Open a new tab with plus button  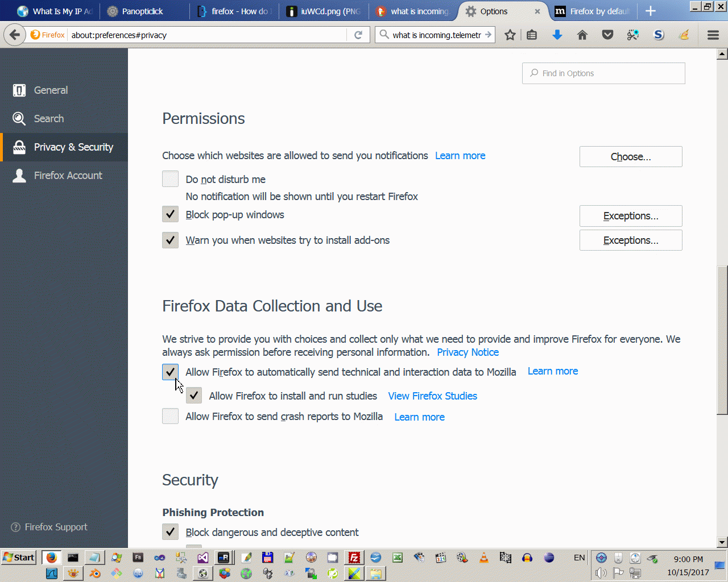pyautogui.click(x=651, y=11)
